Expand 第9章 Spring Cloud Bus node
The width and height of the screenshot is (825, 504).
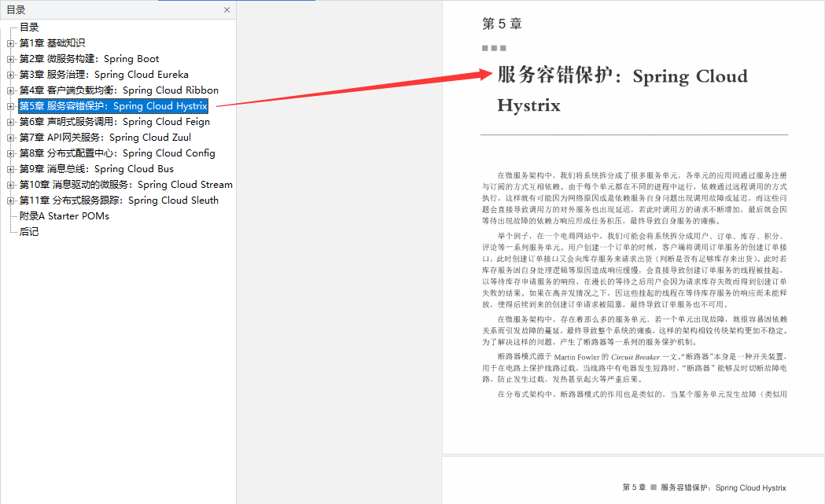coord(10,169)
